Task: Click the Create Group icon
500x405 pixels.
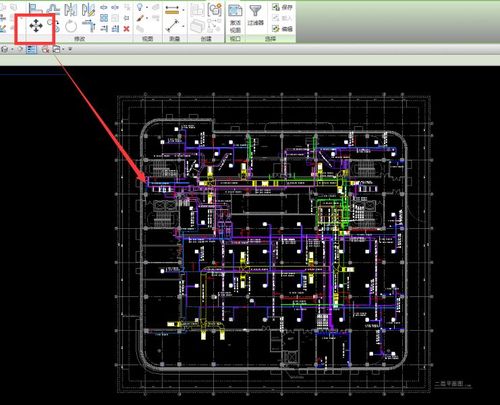Action: pos(215,10)
